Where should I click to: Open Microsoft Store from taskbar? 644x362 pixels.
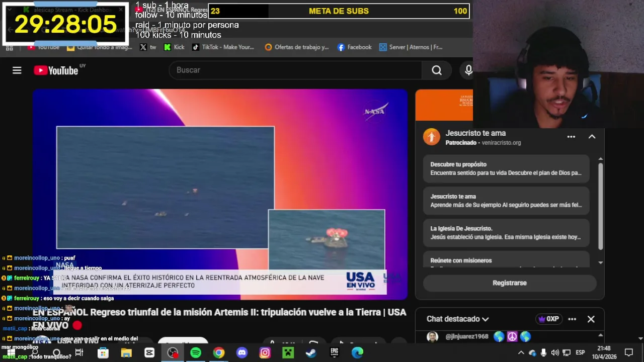103,353
